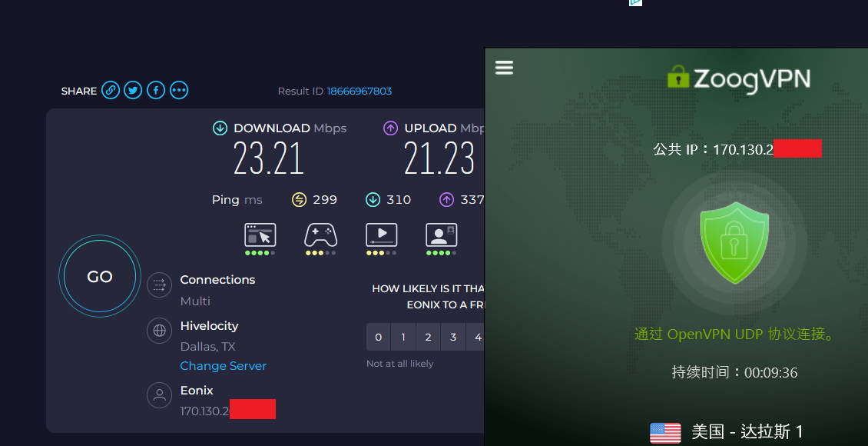
Task: Select rating 0 on likelihood scale
Action: [378, 337]
